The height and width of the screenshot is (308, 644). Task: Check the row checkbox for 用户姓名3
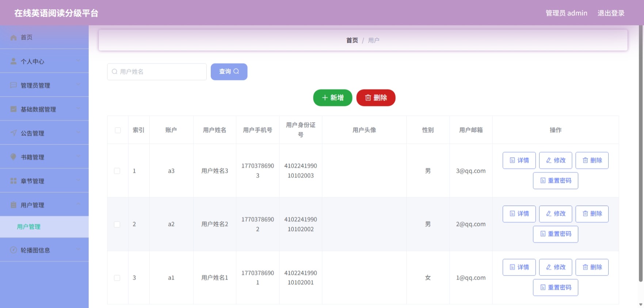pyautogui.click(x=117, y=171)
